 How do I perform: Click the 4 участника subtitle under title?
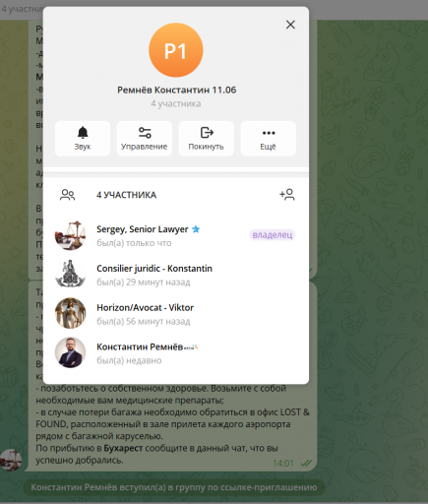pyautogui.click(x=176, y=103)
